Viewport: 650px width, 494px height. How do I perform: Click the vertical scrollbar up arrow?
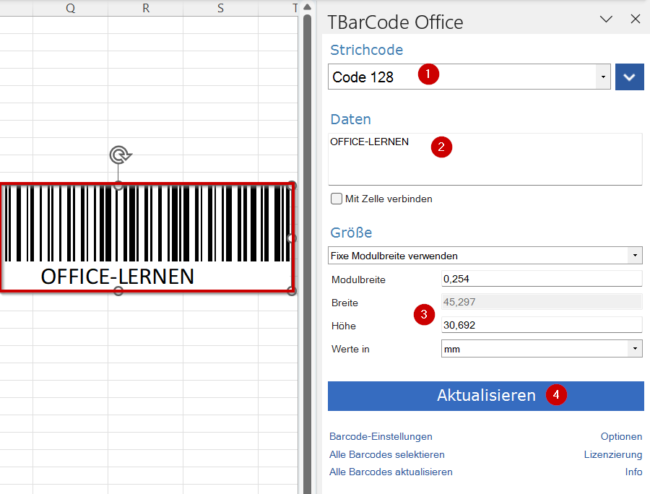tap(307, 7)
